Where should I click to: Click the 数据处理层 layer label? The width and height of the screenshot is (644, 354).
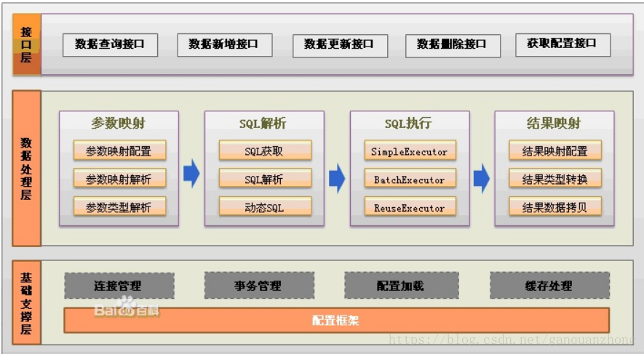click(x=27, y=168)
